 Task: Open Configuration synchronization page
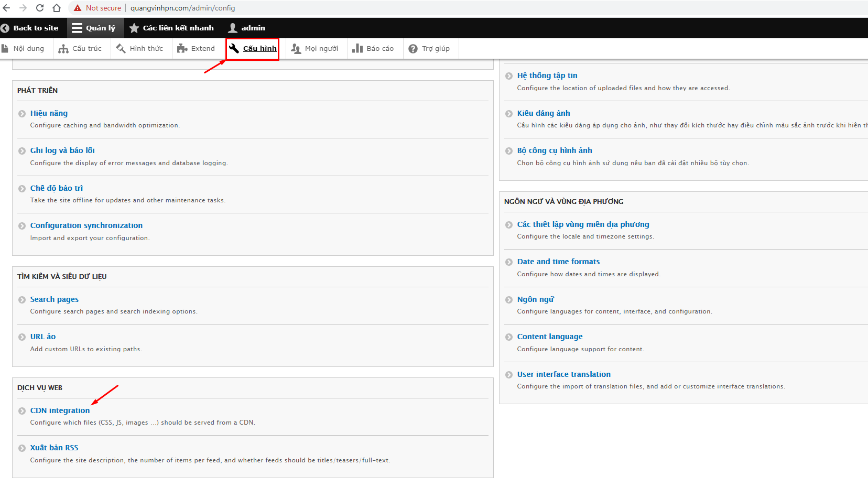[x=86, y=225]
